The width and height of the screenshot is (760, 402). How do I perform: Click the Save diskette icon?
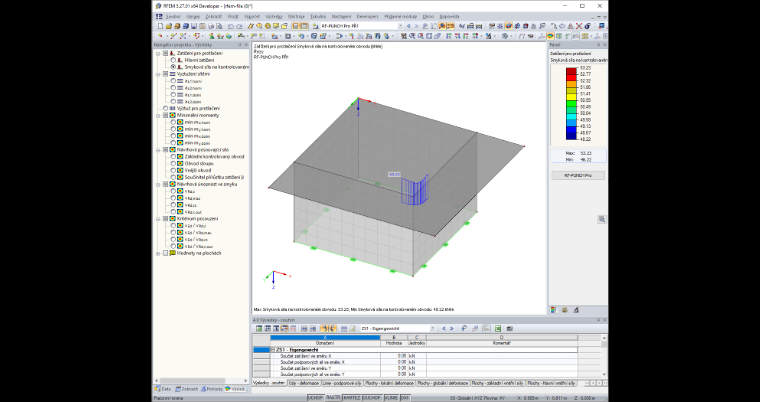[x=193, y=26]
